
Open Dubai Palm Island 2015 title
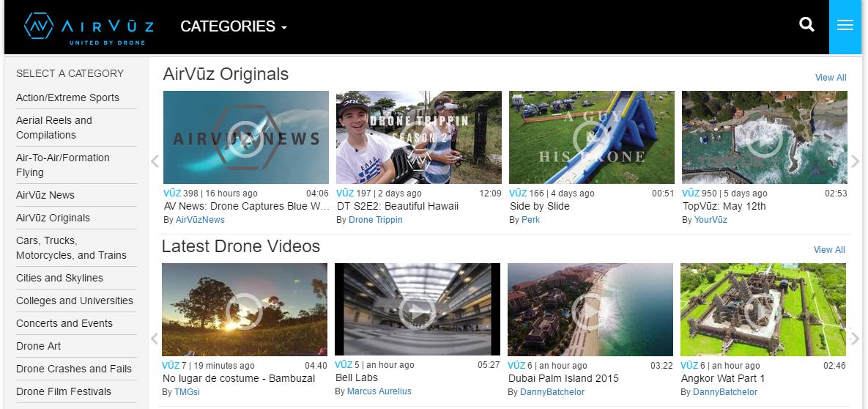coord(563,378)
